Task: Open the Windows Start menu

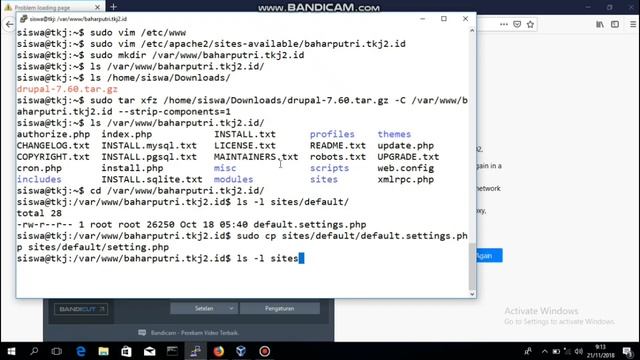Action: (x=11, y=351)
